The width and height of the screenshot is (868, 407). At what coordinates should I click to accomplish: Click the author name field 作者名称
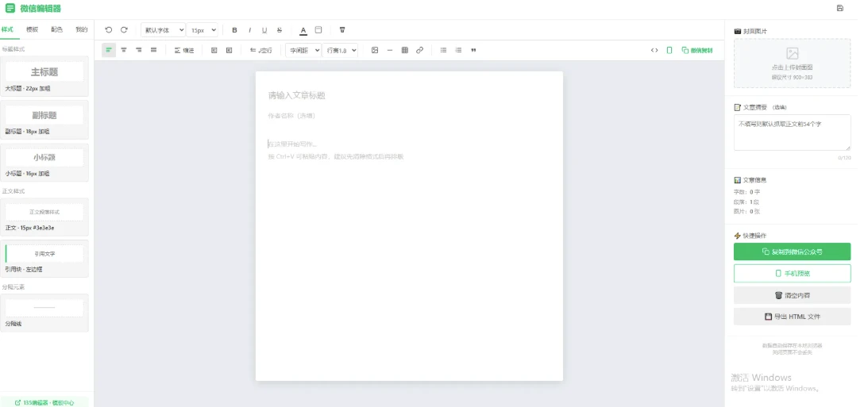click(x=408, y=116)
